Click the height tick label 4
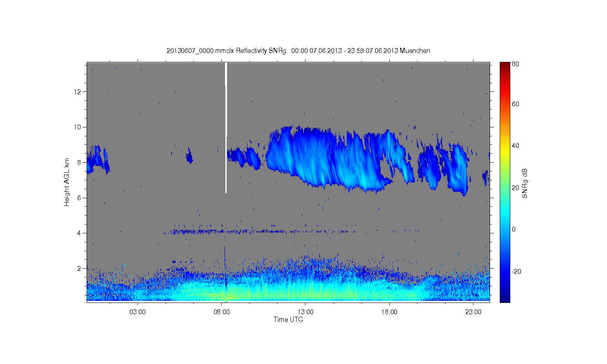 click(80, 233)
